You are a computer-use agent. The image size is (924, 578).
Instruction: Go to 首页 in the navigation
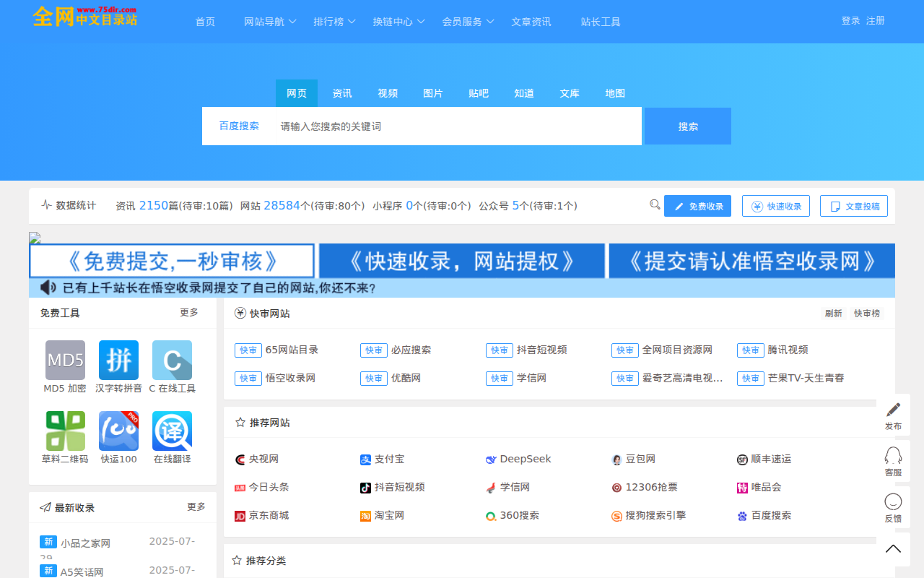point(205,22)
